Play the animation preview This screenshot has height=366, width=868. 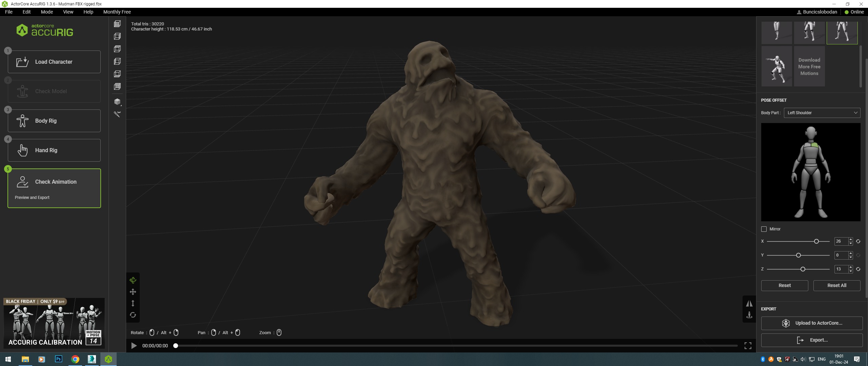click(x=134, y=346)
